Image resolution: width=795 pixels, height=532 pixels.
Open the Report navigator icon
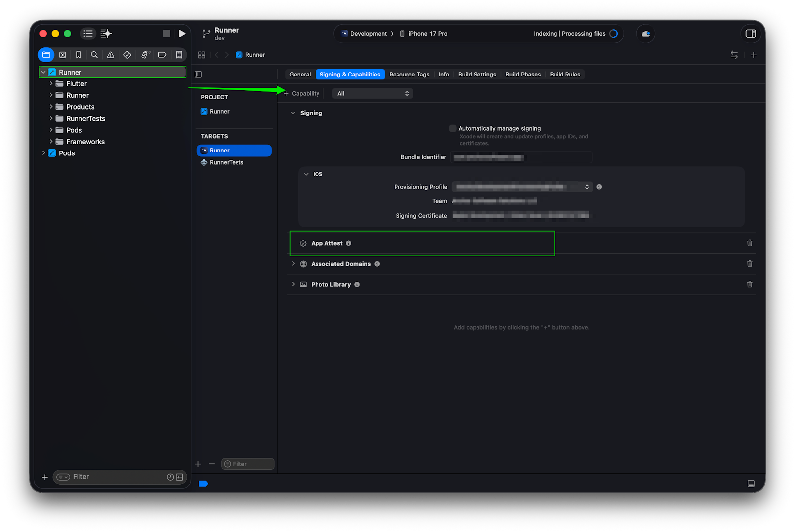pyautogui.click(x=179, y=55)
